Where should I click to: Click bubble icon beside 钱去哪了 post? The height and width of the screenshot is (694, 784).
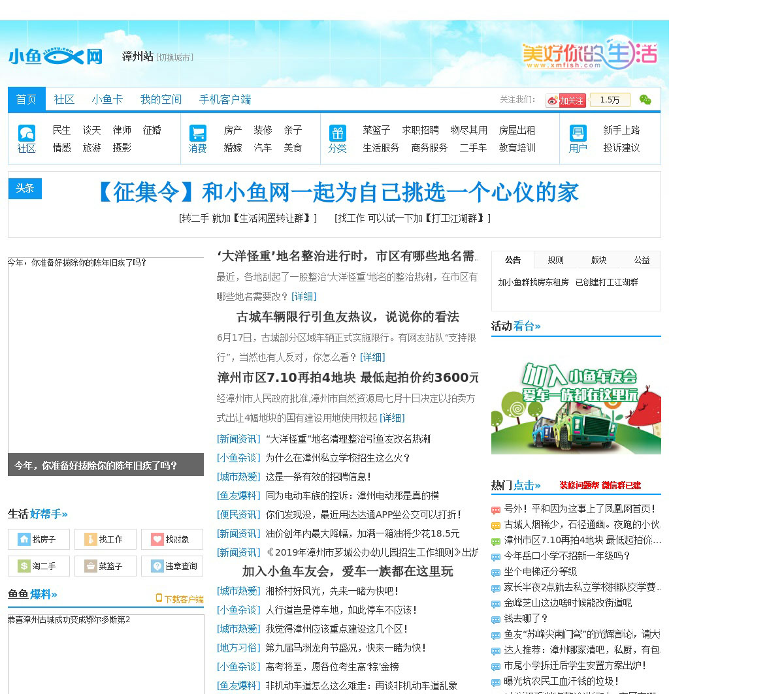[496, 620]
